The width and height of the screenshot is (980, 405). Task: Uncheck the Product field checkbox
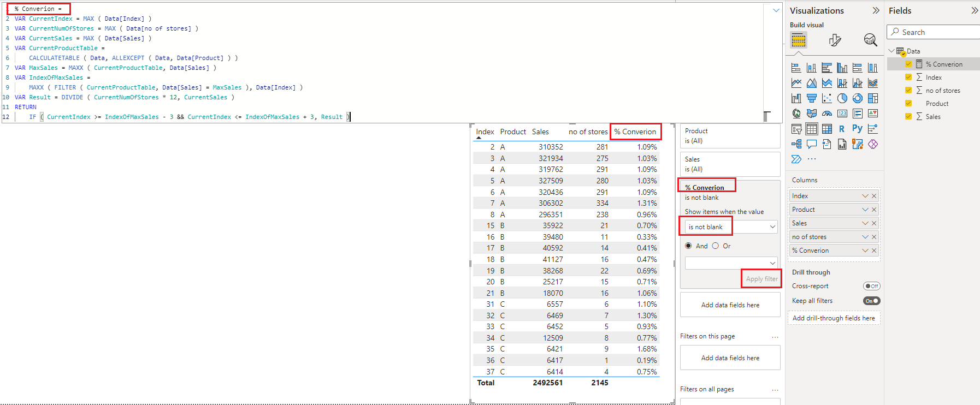[x=908, y=104]
